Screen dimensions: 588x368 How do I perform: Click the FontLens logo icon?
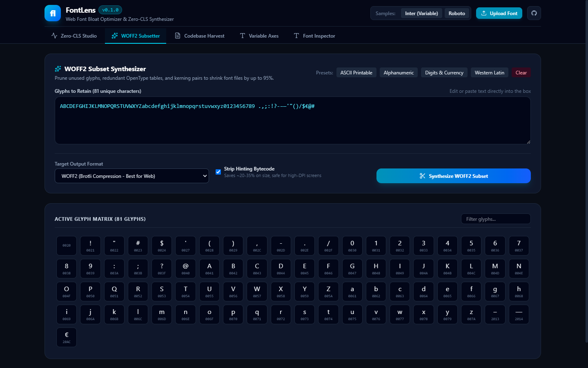(x=53, y=13)
